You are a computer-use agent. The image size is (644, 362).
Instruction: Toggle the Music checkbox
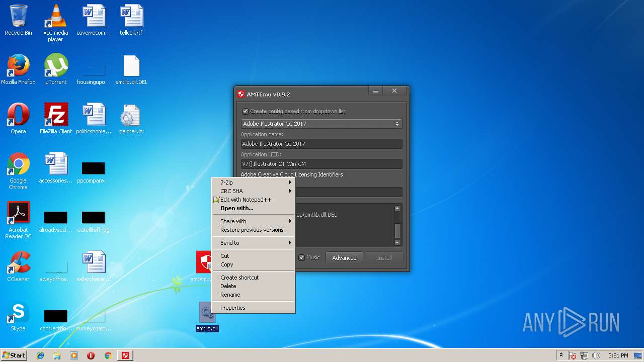pos(302,257)
